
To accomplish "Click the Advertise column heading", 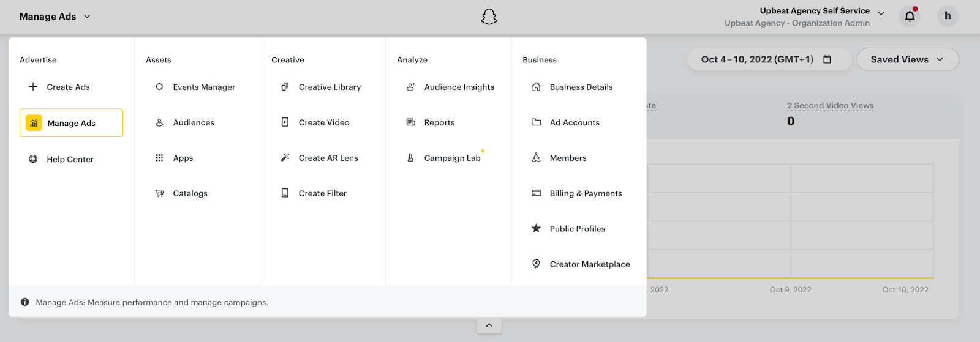I will point(38,60).
